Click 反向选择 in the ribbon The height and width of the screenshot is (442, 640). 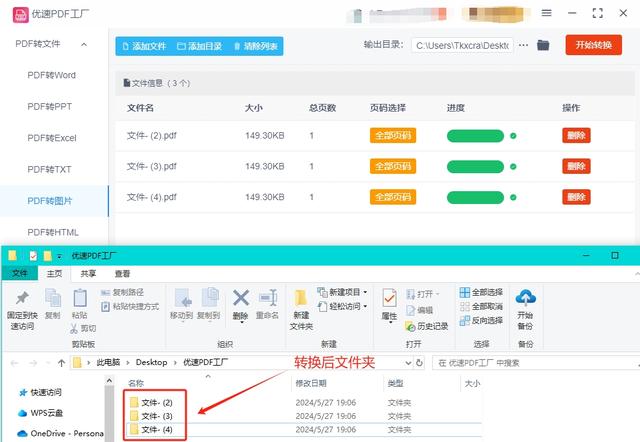point(481,320)
